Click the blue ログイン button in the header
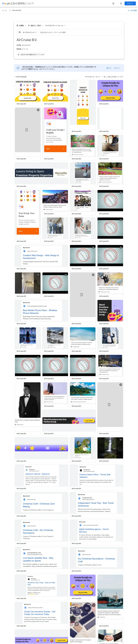This screenshot has width=138, height=644. (x=130, y=4)
